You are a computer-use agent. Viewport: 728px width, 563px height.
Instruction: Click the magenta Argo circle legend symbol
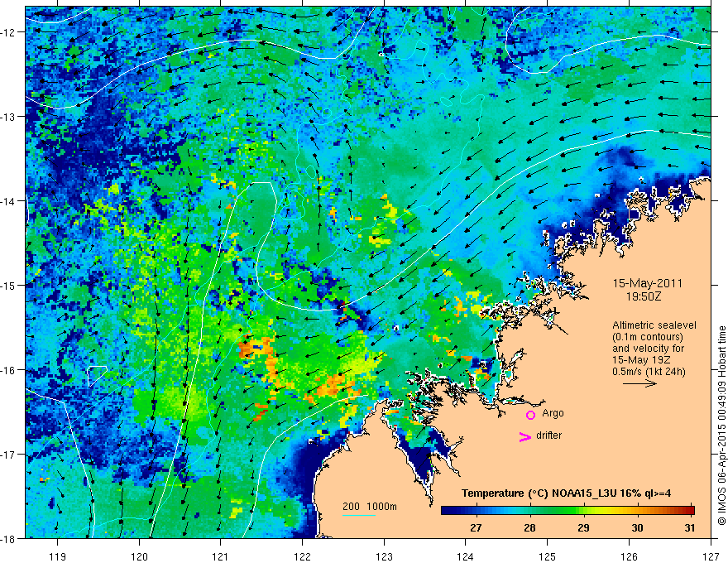(x=530, y=415)
